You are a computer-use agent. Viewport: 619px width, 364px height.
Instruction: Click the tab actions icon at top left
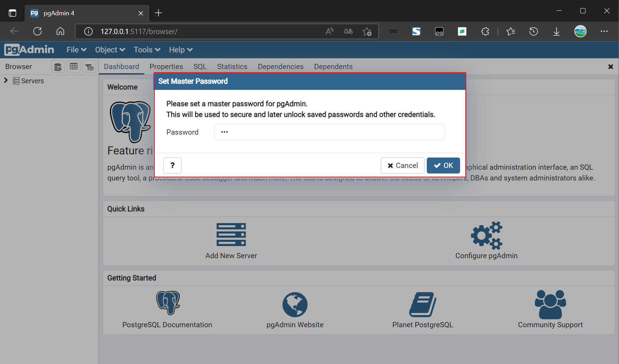tap(12, 13)
